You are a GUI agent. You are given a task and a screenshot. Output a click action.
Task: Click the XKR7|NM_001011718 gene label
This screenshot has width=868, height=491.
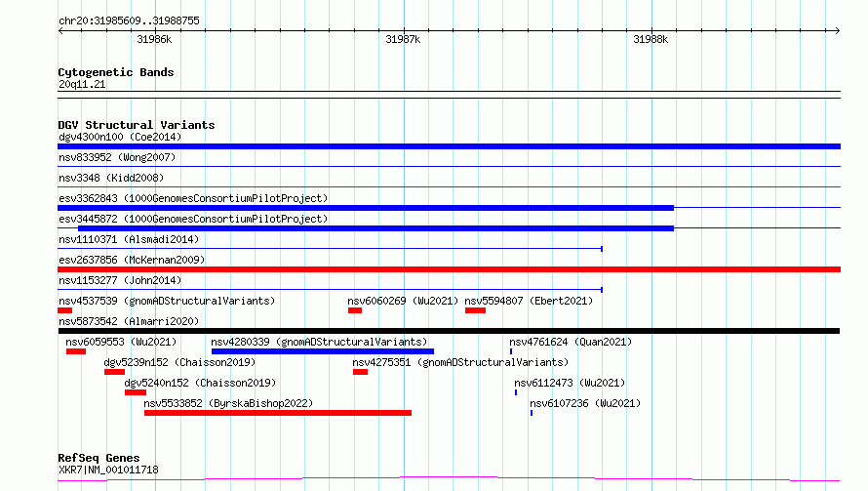(x=108, y=470)
